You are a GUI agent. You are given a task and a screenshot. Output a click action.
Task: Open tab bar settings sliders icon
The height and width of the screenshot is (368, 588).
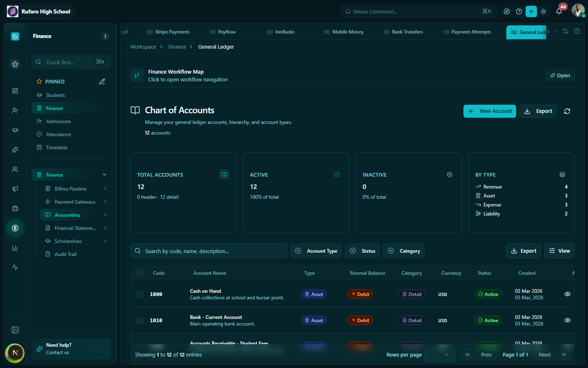tap(566, 31)
